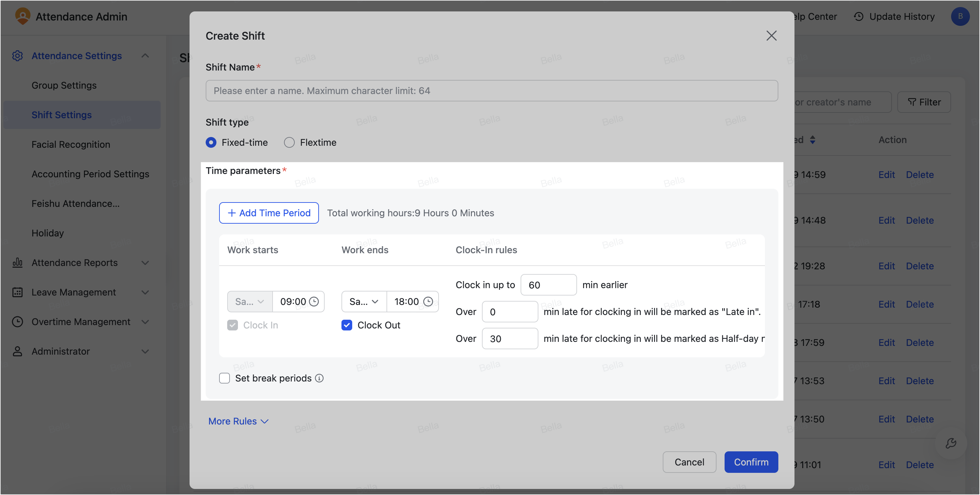
Task: Select the Attendance Reports bar chart icon
Action: point(17,263)
